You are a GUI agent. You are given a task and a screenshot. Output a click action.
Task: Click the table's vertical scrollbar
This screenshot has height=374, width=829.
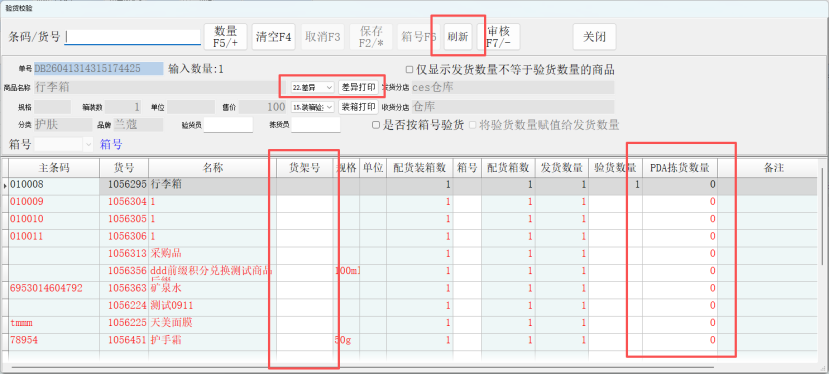click(x=822, y=217)
